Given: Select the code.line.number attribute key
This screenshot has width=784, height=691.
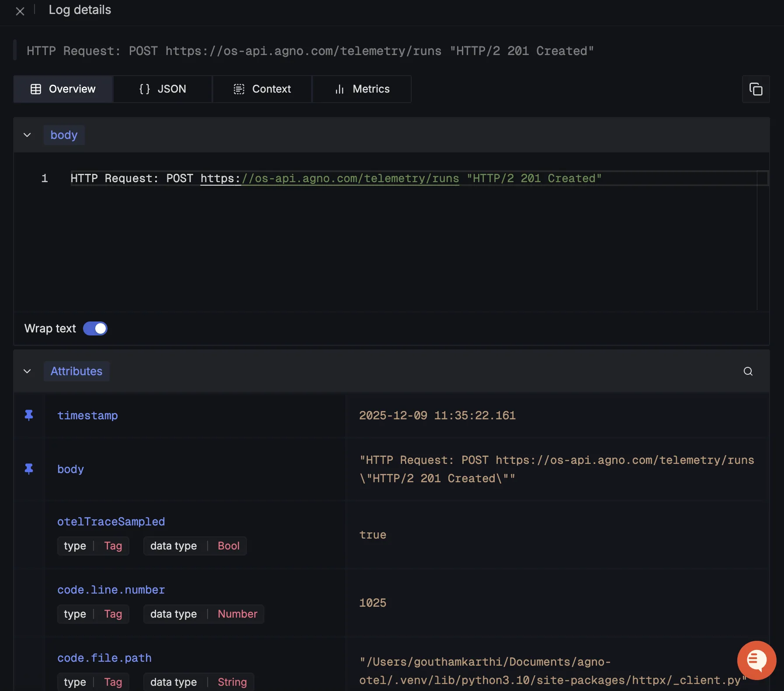Looking at the screenshot, I should click(x=111, y=590).
